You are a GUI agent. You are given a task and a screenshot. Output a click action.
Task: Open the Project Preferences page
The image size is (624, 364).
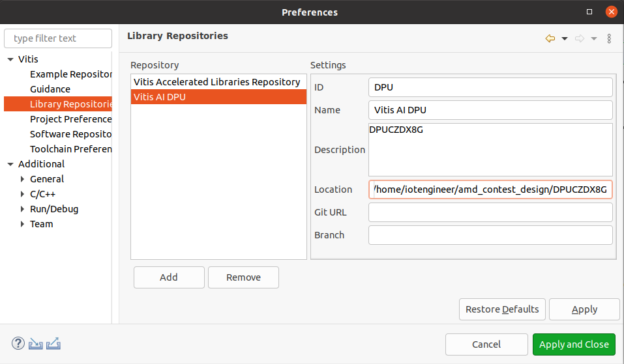70,119
